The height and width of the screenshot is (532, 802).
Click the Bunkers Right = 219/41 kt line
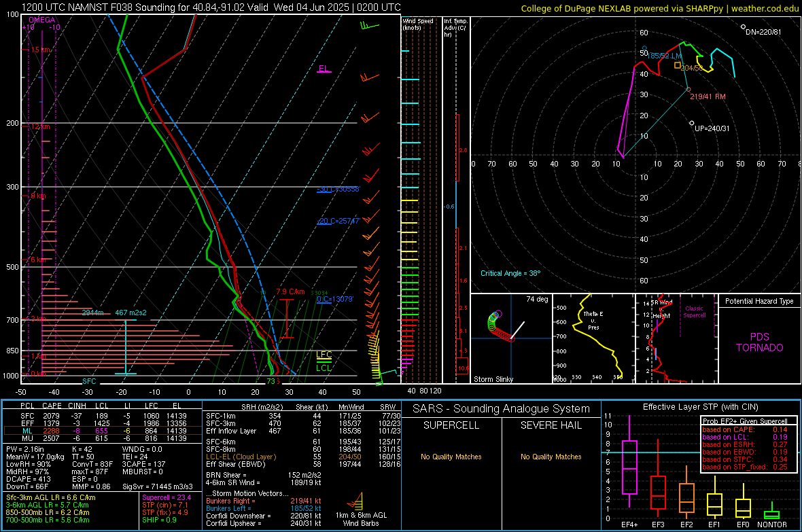(x=263, y=501)
